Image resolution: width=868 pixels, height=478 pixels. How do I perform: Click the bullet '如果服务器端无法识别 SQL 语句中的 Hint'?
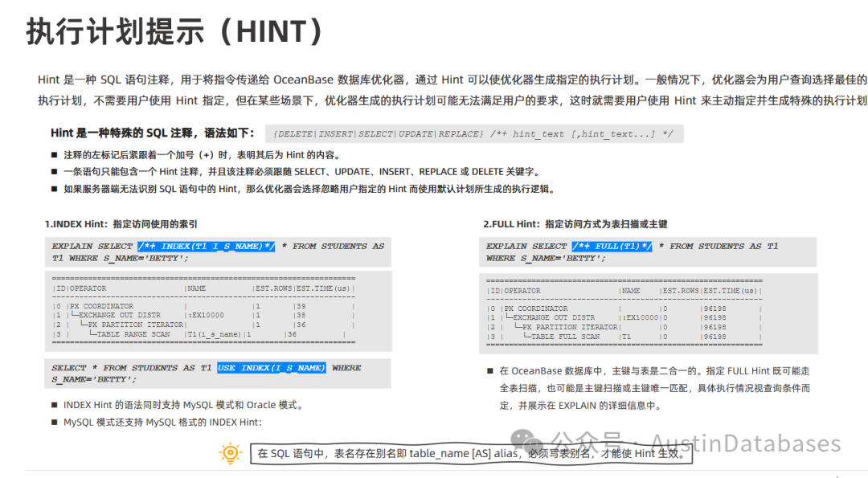click(x=309, y=190)
